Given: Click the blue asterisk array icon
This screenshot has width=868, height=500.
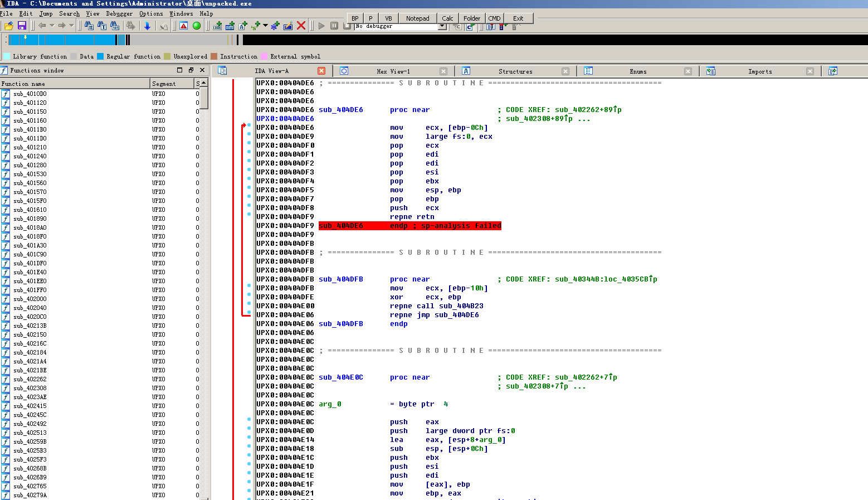Looking at the screenshot, I should tap(275, 26).
